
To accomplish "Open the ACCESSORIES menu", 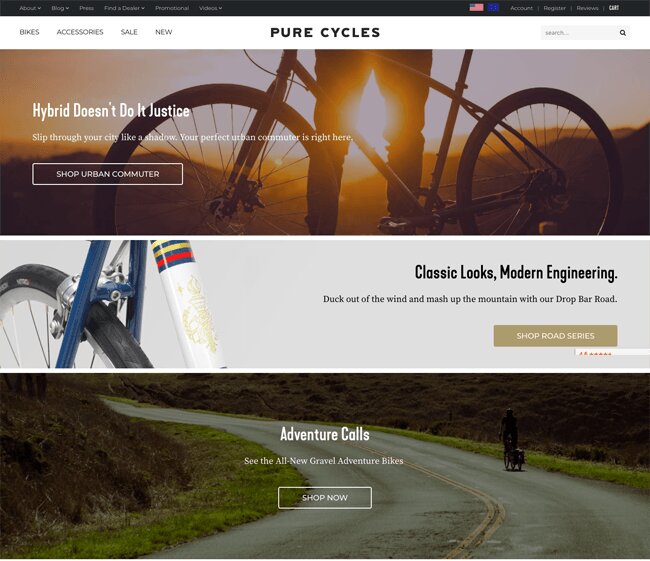I will point(80,32).
